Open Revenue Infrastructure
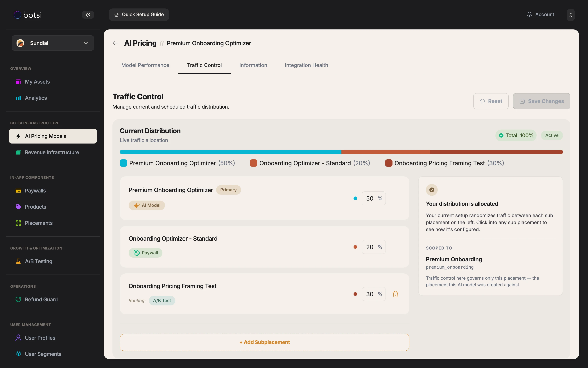Image resolution: width=588 pixels, height=368 pixels. pos(53,152)
